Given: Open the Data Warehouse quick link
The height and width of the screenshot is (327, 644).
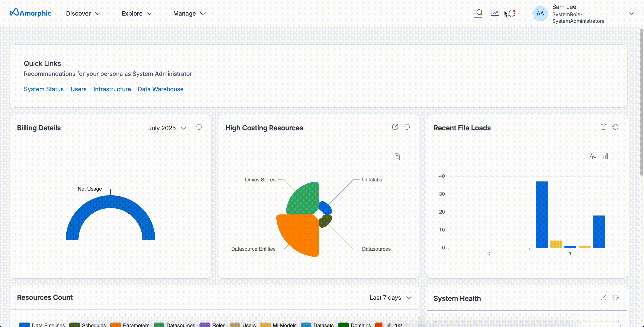Looking at the screenshot, I should pyautogui.click(x=161, y=89).
